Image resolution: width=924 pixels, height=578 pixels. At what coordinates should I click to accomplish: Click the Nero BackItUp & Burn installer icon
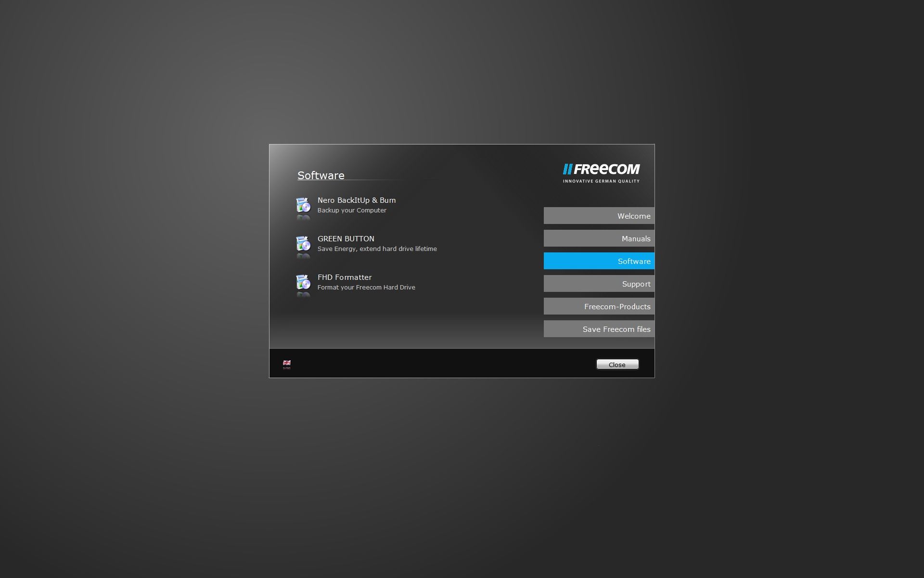303,206
